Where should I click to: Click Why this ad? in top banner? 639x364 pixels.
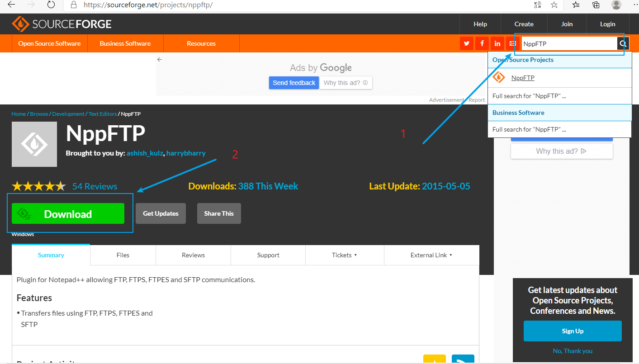(x=346, y=83)
